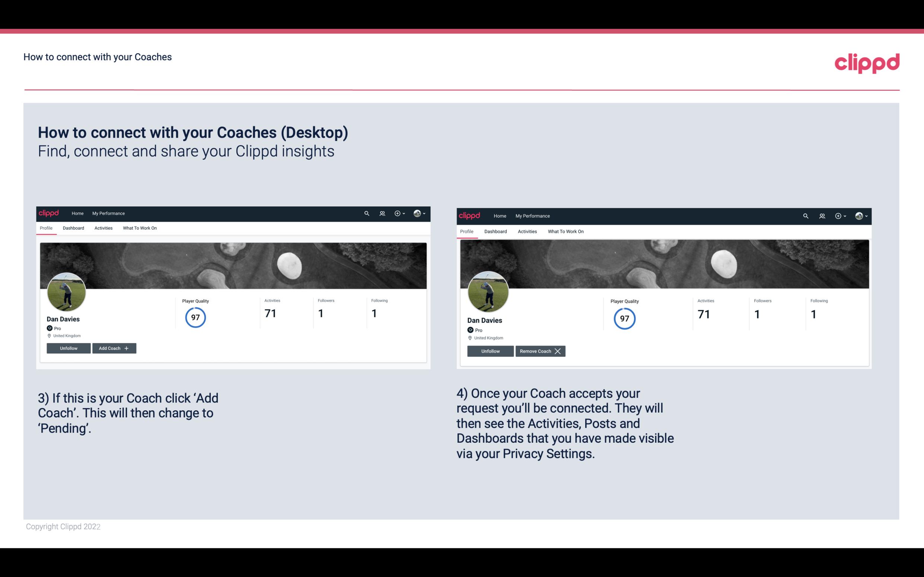The width and height of the screenshot is (924, 577).
Task: Click the Clippd logo in right screenshot navbar
Action: click(x=470, y=215)
